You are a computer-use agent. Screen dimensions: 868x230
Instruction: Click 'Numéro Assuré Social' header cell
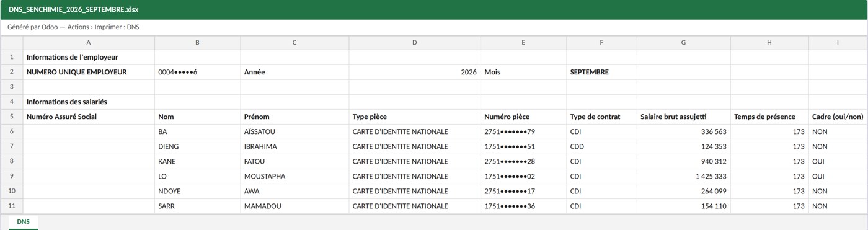point(89,117)
